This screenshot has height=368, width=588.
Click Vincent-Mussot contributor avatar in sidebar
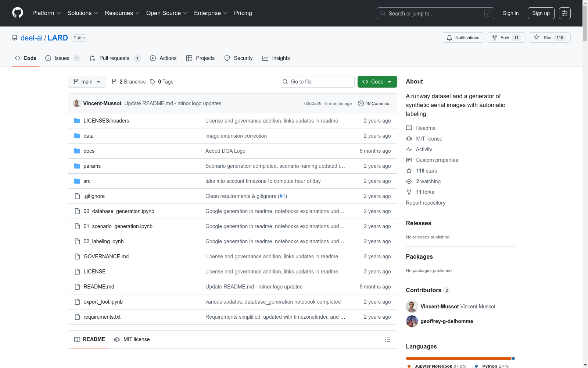click(412, 307)
